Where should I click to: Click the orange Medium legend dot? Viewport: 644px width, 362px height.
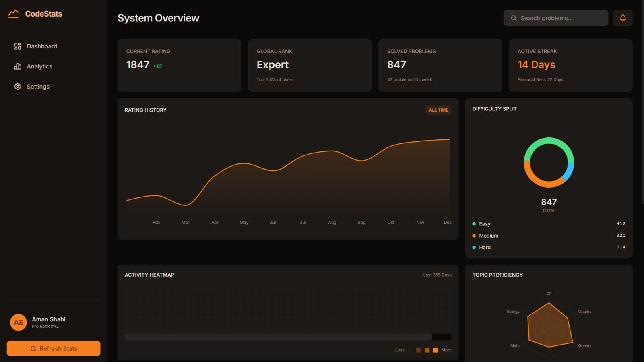474,236
